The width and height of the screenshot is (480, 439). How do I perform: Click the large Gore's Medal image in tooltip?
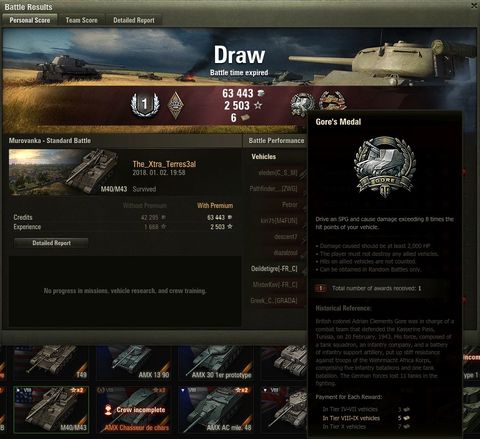(384, 166)
